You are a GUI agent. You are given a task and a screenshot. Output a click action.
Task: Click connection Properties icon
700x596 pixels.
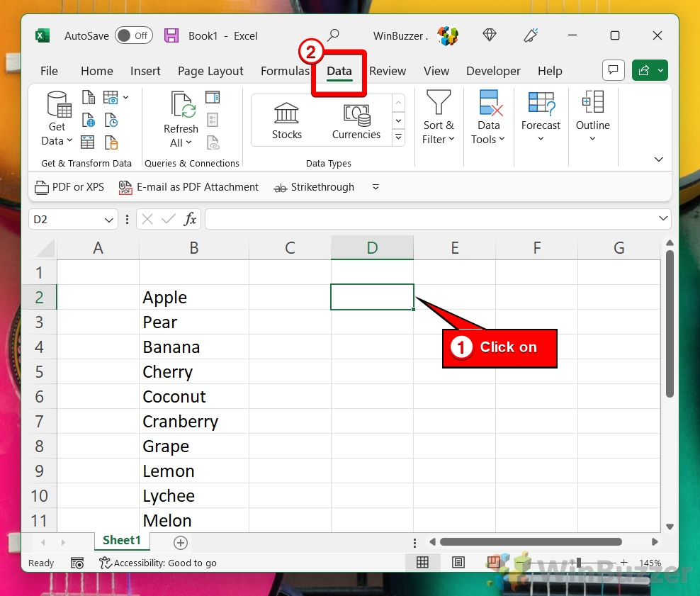click(213, 120)
